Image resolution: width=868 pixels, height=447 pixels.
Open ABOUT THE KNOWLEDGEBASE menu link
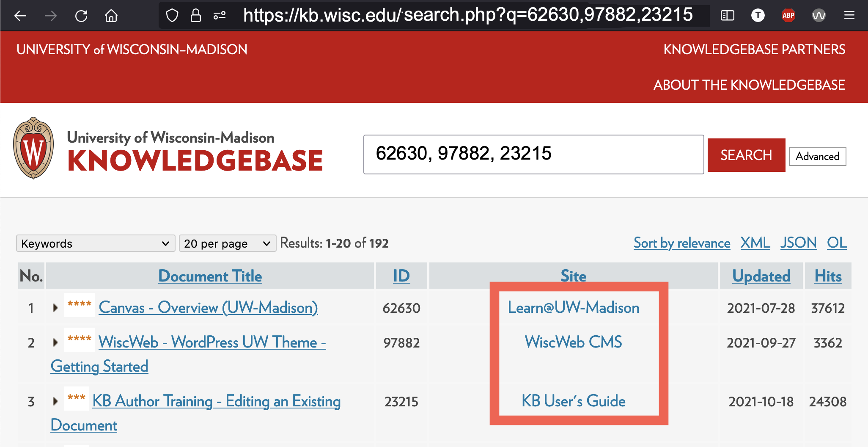pos(749,85)
